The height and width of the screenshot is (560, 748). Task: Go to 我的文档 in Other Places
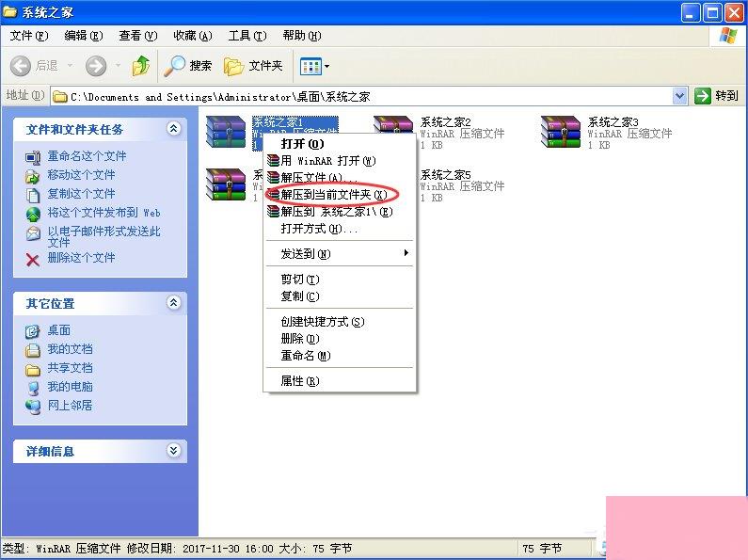71,349
